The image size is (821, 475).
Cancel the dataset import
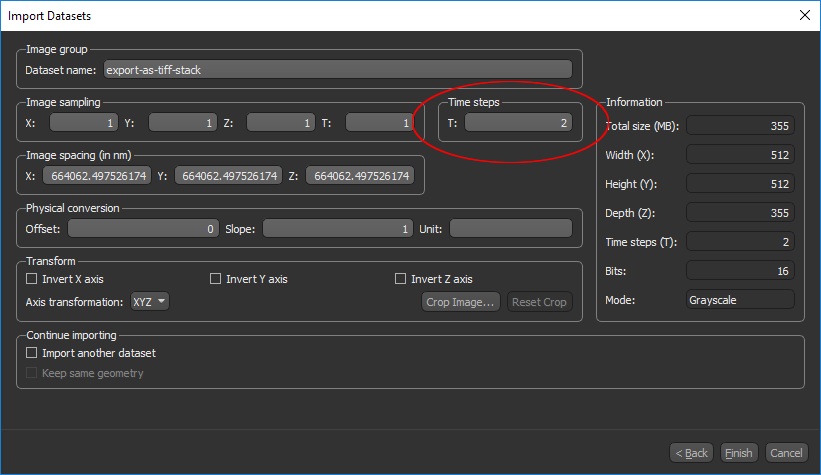pos(786,453)
